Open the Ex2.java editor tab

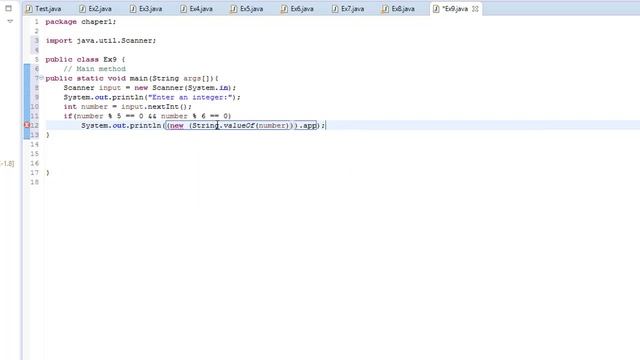(96, 9)
